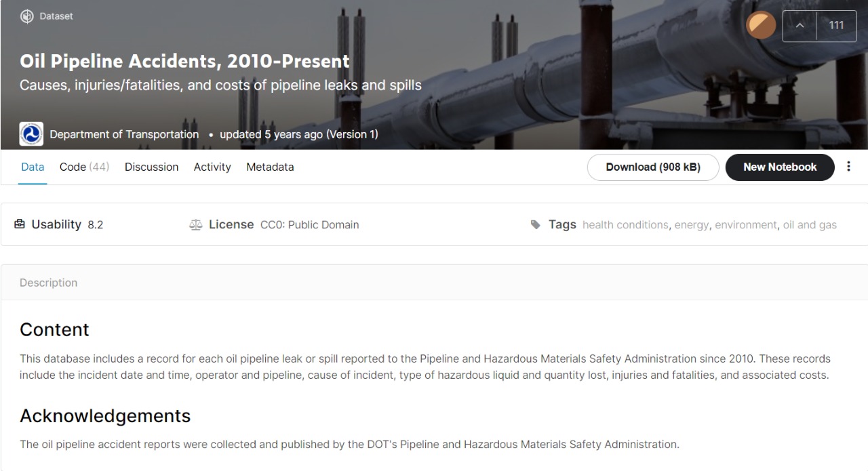868x471 pixels.
Task: Click the updated 5 years ago text
Action: pos(299,134)
